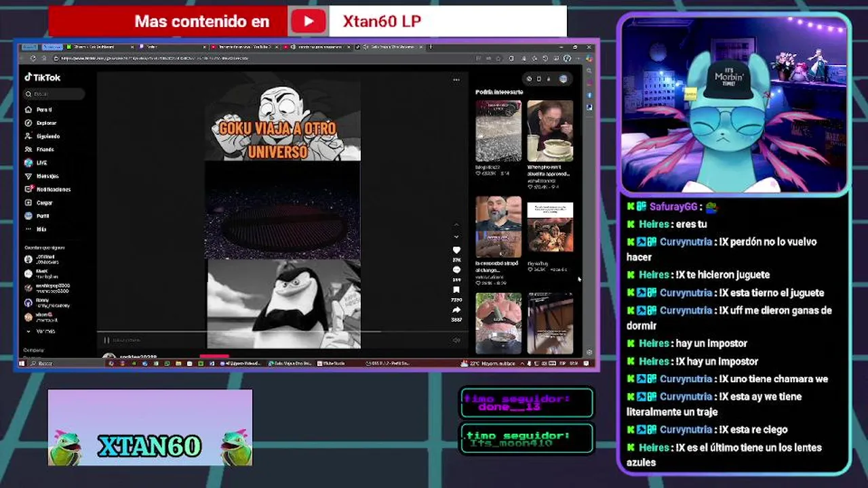Open the video options three-dots menu

[456, 80]
